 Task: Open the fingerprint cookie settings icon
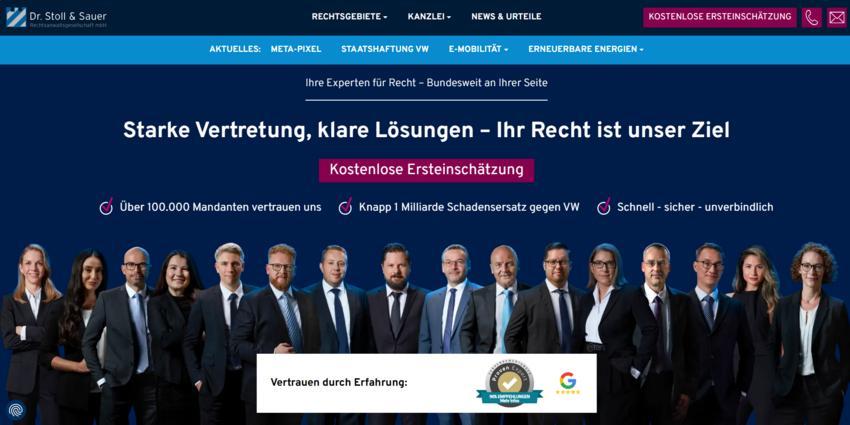pyautogui.click(x=15, y=409)
